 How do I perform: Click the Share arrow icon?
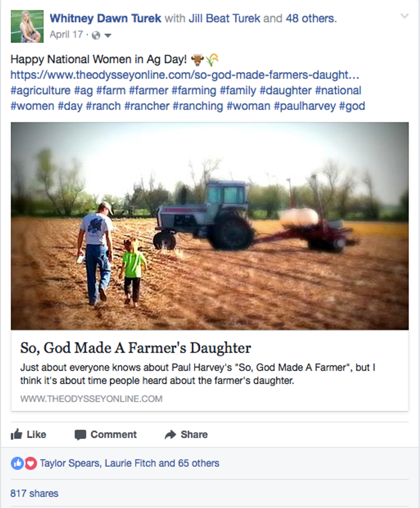(170, 435)
